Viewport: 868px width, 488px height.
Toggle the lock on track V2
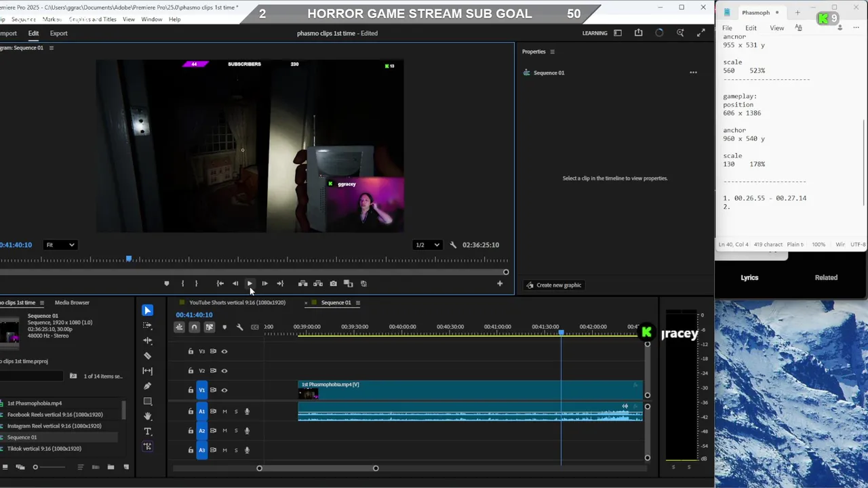(191, 371)
